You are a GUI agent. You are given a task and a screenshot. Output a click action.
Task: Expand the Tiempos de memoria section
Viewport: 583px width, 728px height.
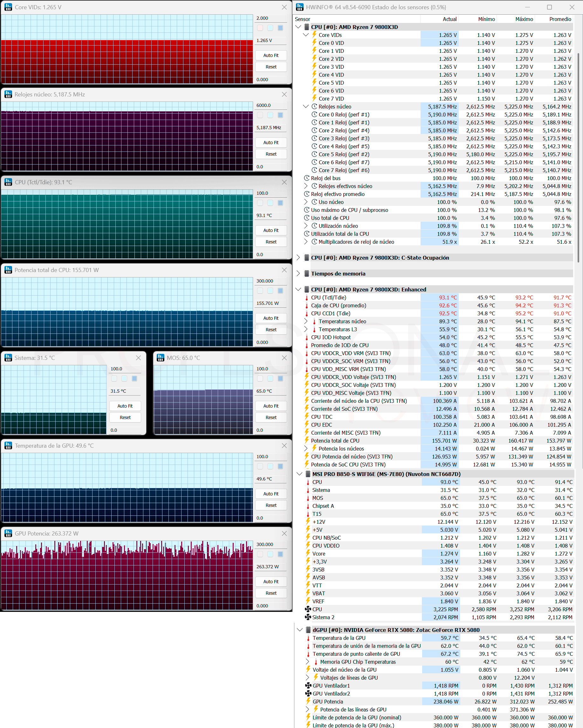point(298,274)
